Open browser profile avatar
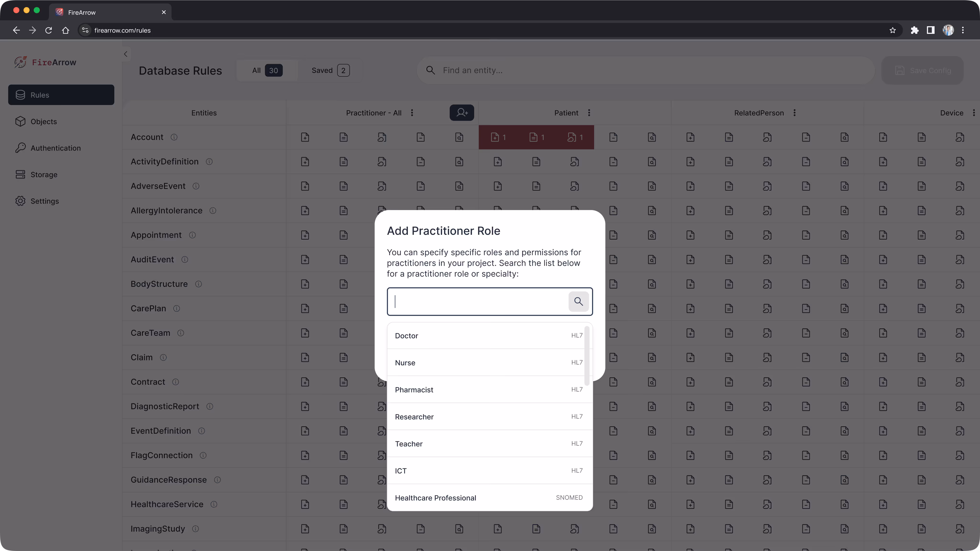The width and height of the screenshot is (980, 551). [948, 30]
